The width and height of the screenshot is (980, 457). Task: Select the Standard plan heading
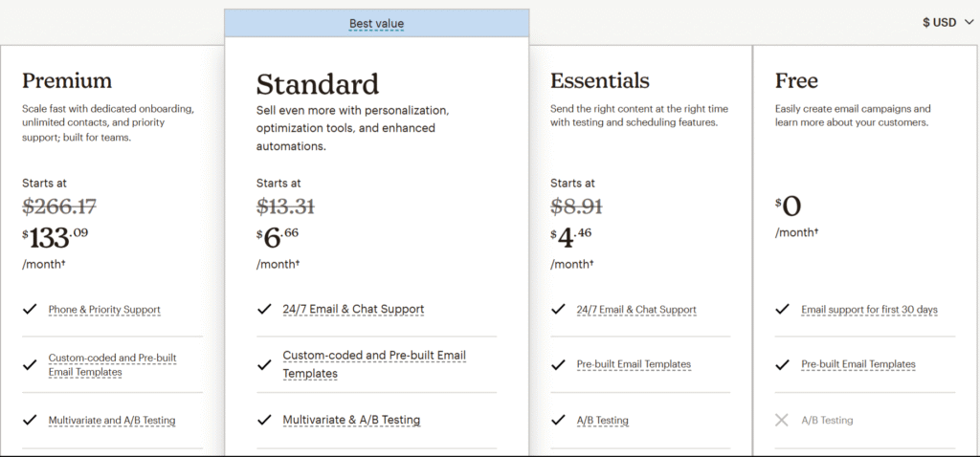coord(318,84)
